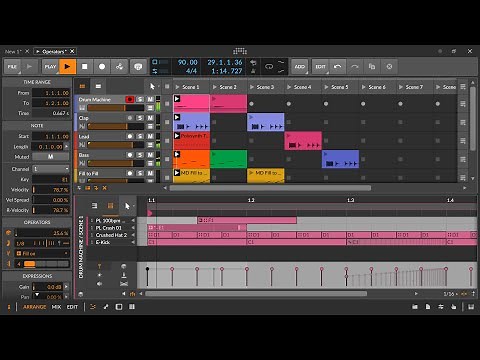Toggle the note Muted M button
This screenshot has width=480, height=360.
tap(51, 157)
